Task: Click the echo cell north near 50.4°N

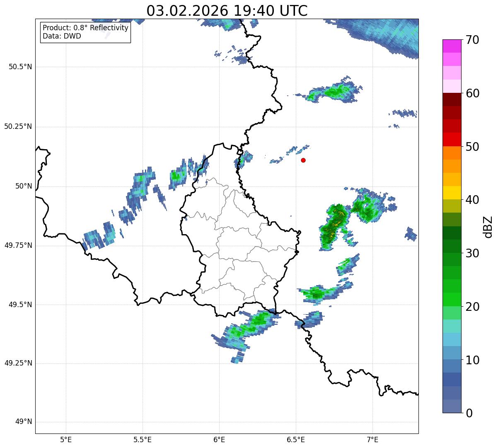Action: [x=334, y=91]
